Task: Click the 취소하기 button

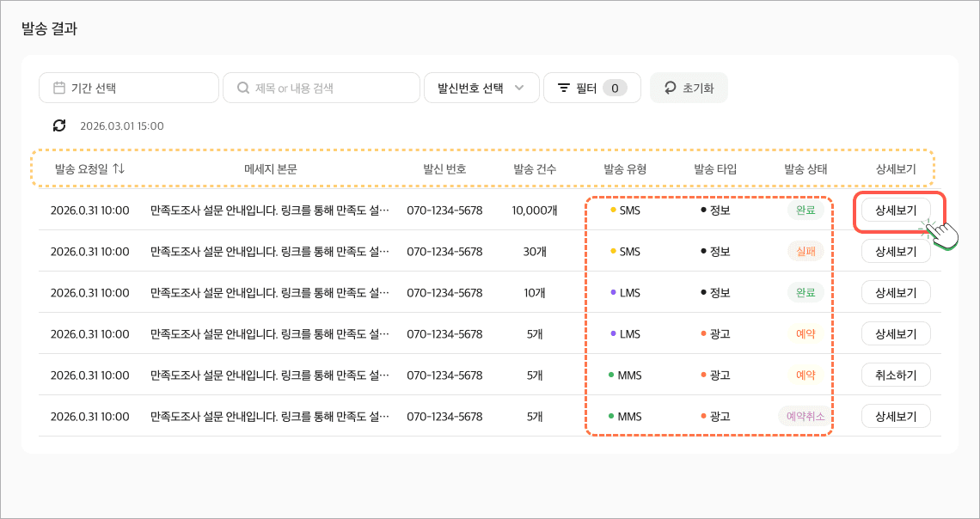Action: pos(897,376)
